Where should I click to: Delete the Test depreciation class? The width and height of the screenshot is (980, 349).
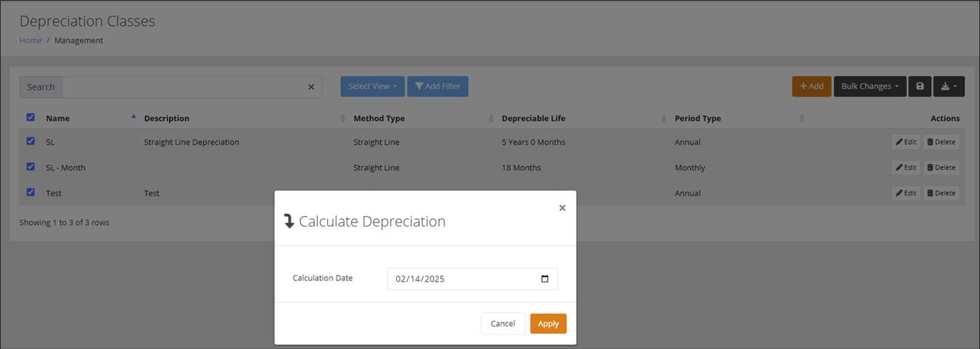tap(941, 193)
